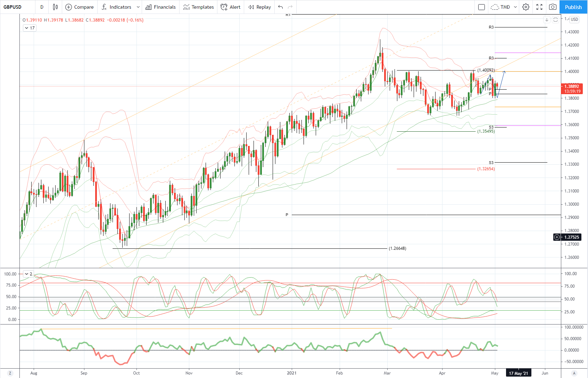Take a chart snapshot with the camera icon

tap(553, 7)
